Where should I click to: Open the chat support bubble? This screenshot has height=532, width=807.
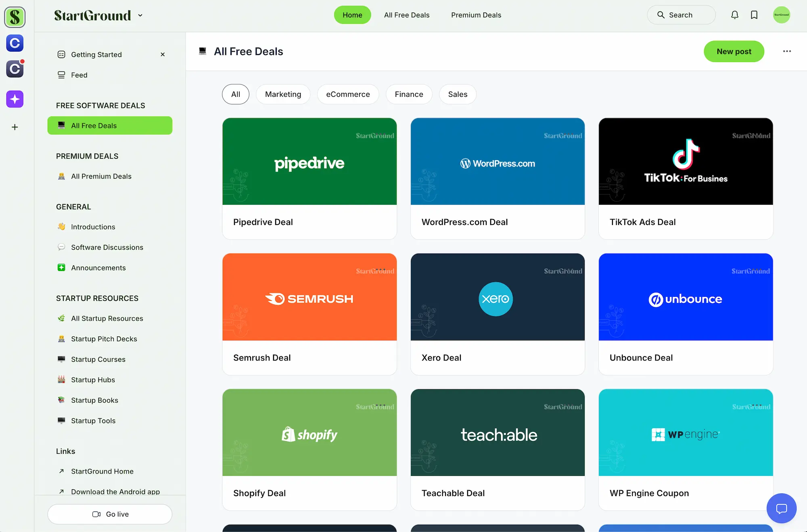click(x=782, y=508)
